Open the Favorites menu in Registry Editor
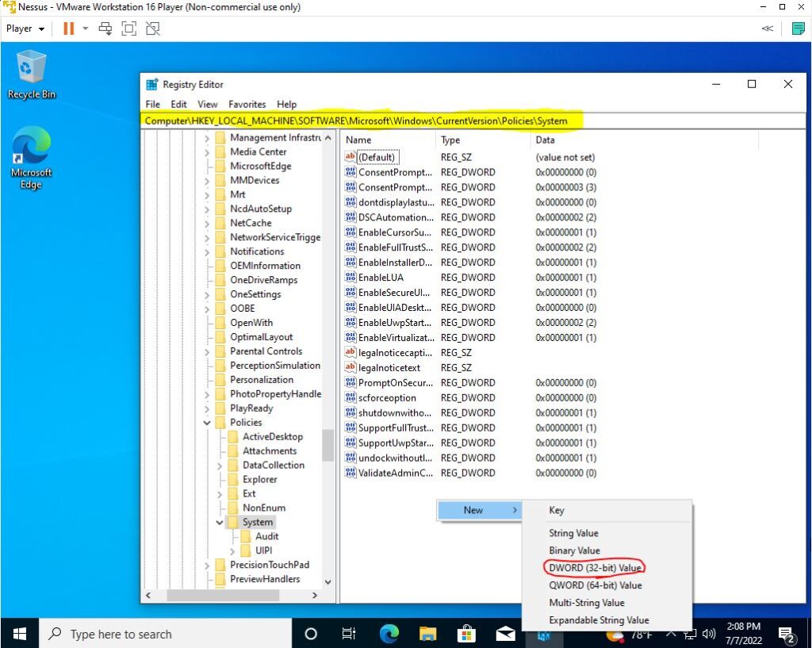 (x=247, y=104)
